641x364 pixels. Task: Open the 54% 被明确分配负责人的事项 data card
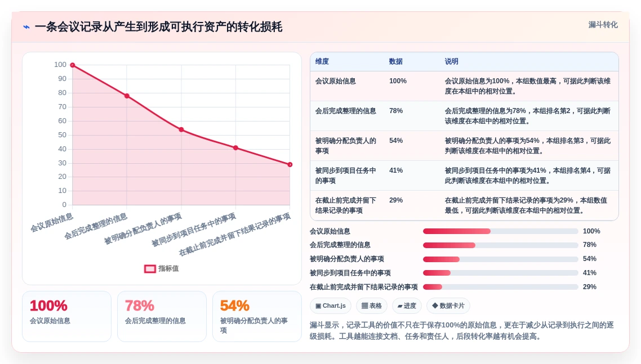pyautogui.click(x=257, y=316)
